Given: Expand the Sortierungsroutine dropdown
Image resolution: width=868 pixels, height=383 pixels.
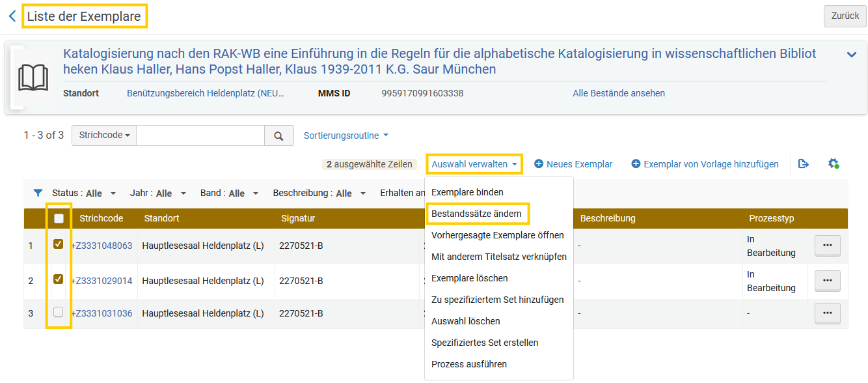Looking at the screenshot, I should (346, 135).
